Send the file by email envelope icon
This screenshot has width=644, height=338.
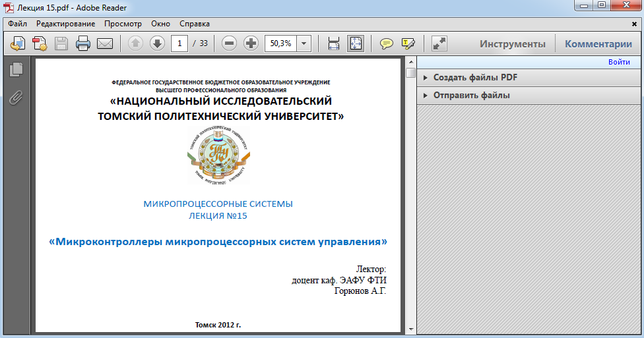105,43
